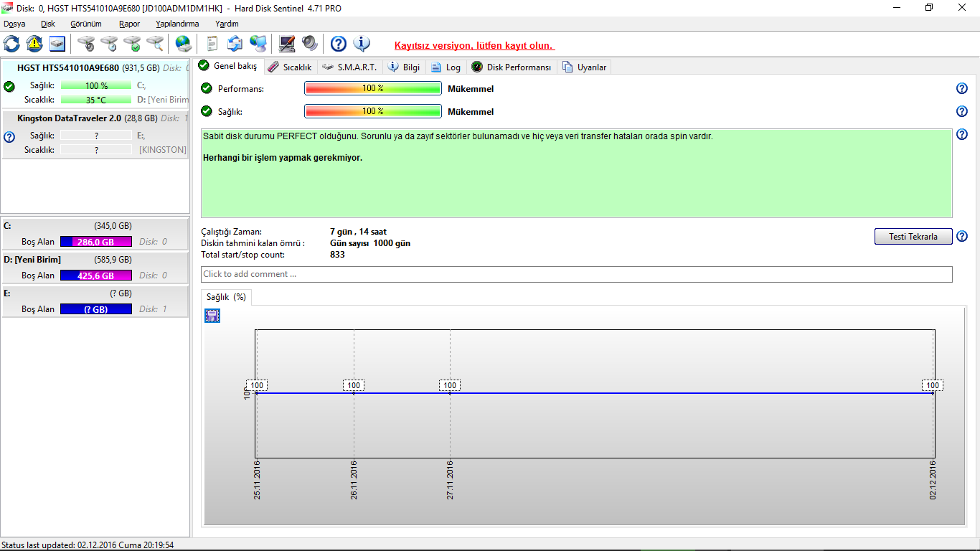Open the Yapılandırma menu
980x551 pixels.
[x=177, y=24]
